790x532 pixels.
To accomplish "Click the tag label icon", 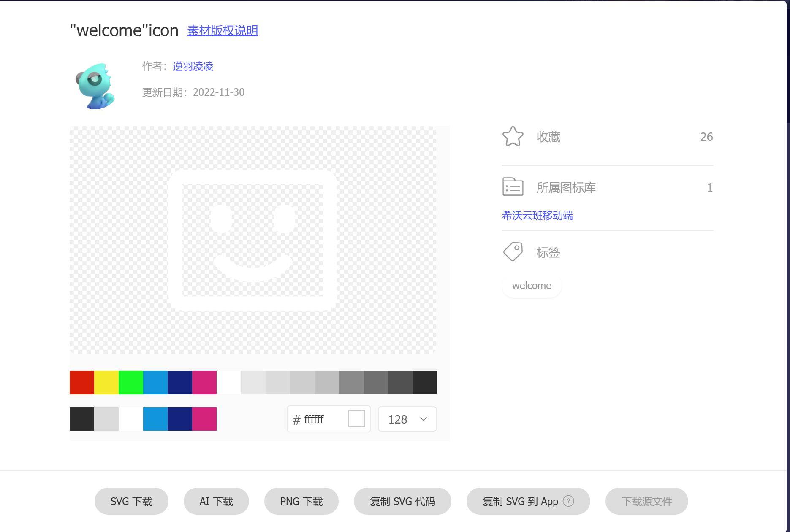I will click(x=513, y=252).
